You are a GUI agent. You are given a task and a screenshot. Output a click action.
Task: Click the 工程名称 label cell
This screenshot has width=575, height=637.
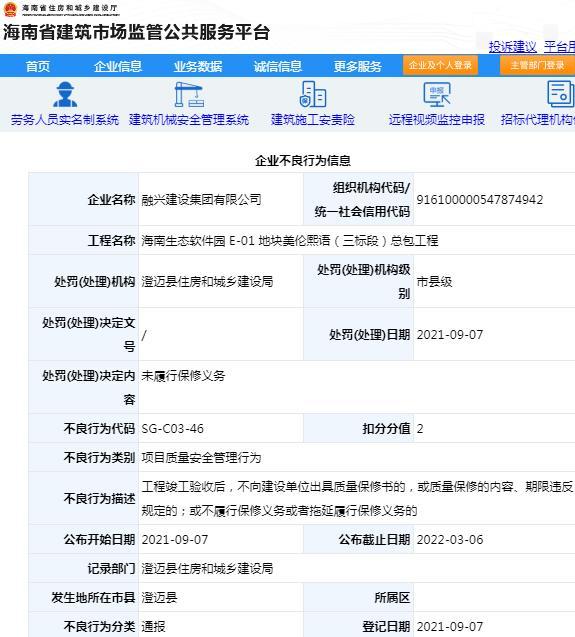click(x=84, y=240)
